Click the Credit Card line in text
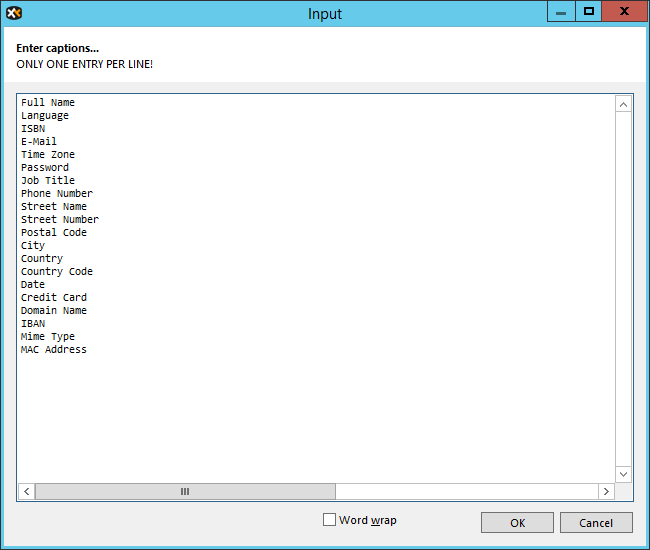The image size is (650, 550). (54, 297)
